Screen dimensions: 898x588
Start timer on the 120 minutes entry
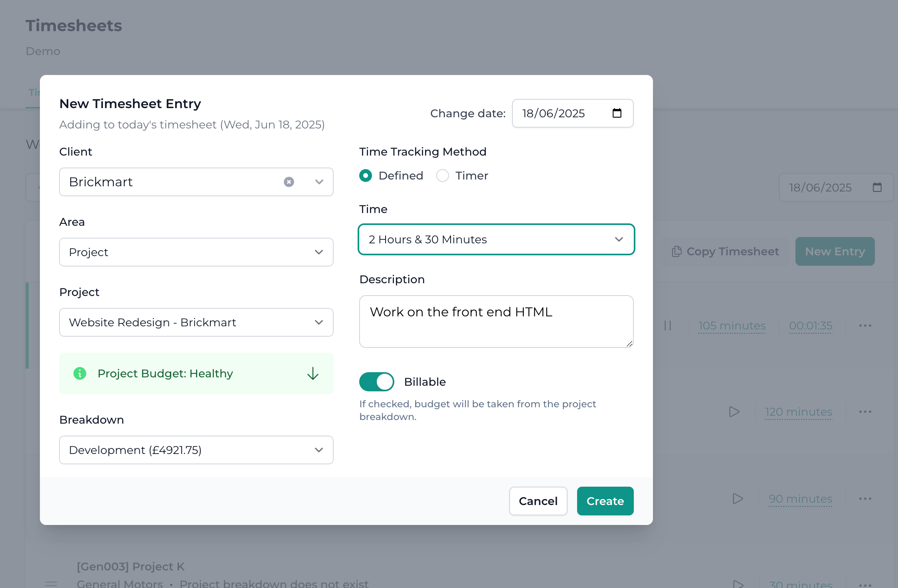point(734,412)
